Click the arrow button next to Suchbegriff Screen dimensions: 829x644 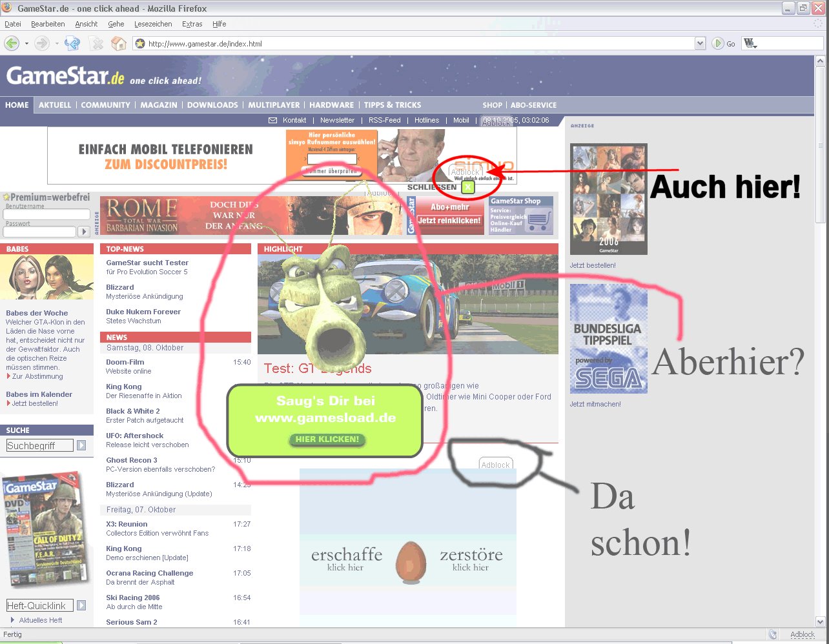click(x=81, y=445)
